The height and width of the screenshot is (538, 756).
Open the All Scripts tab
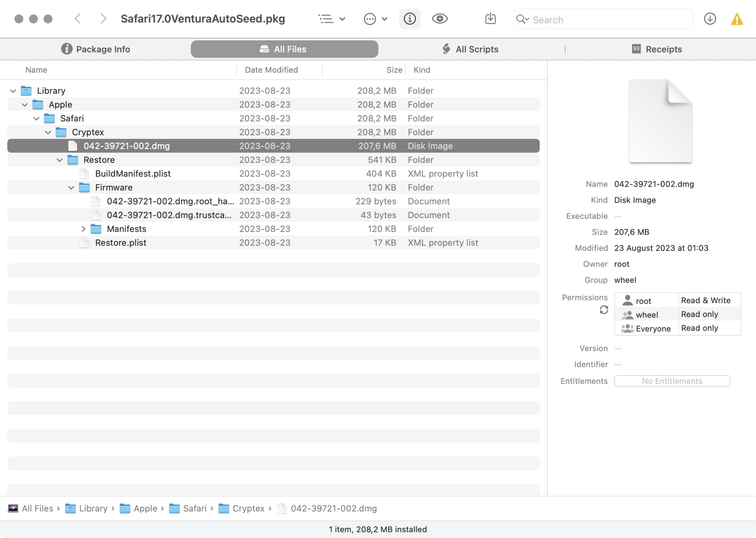tap(470, 49)
